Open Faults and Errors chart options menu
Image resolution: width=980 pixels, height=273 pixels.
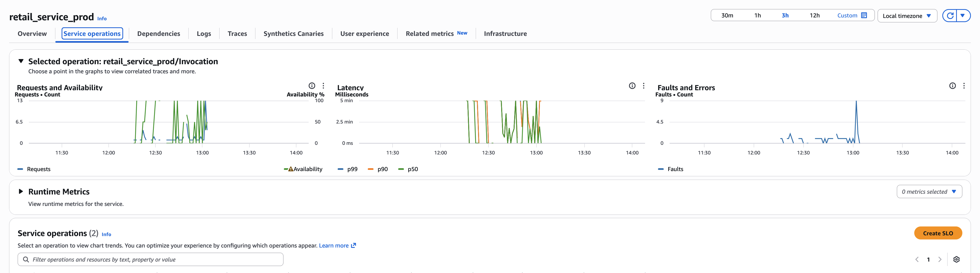click(x=964, y=86)
